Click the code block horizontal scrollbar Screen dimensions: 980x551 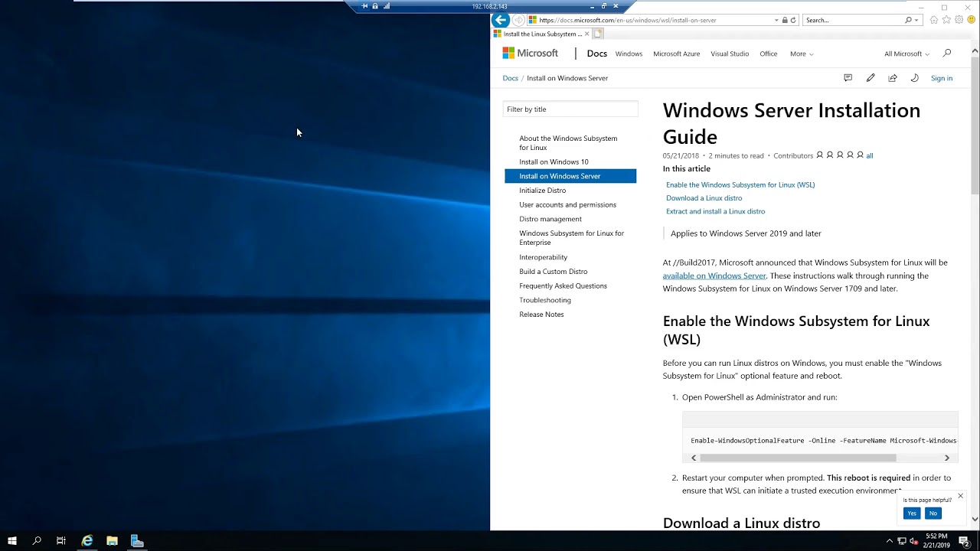(x=797, y=458)
